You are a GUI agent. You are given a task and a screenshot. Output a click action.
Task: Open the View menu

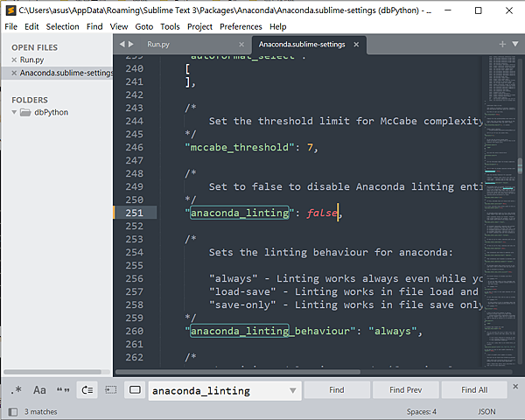click(119, 26)
